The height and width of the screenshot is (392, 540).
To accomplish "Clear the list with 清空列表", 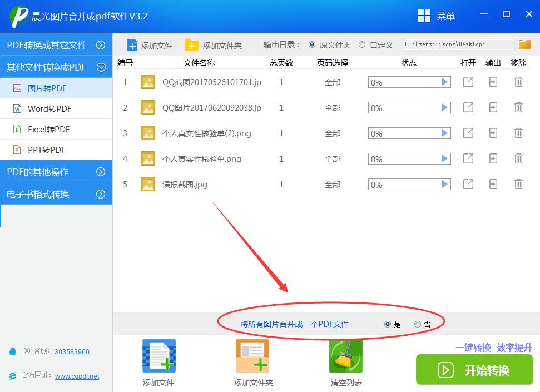I will pos(345,363).
